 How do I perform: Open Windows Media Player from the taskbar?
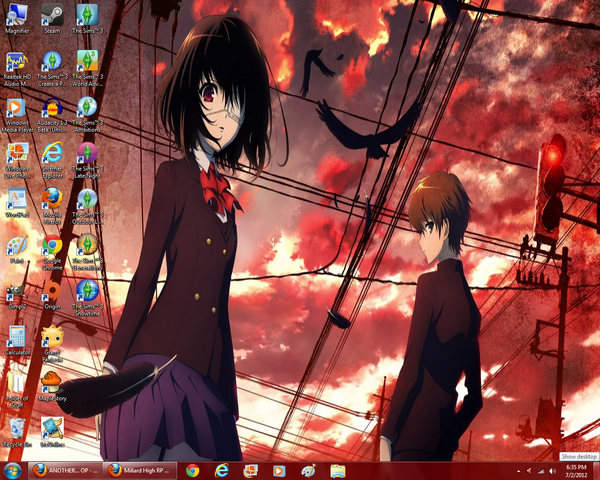click(x=279, y=471)
